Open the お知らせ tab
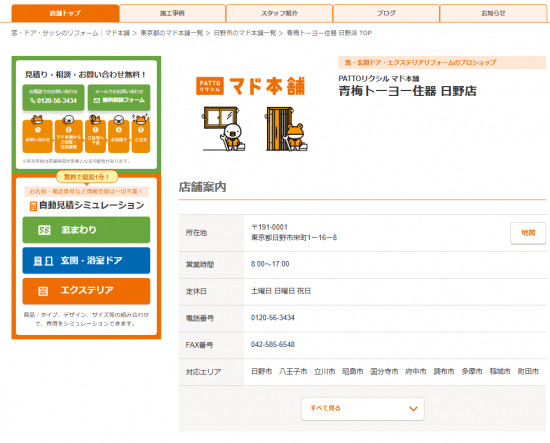This screenshot has width=550, height=443. (493, 13)
